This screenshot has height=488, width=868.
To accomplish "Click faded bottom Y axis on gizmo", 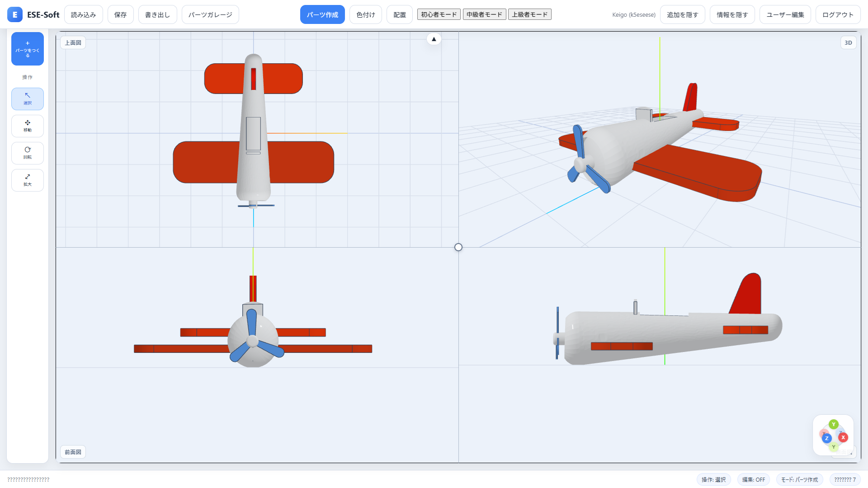I will coord(834,447).
